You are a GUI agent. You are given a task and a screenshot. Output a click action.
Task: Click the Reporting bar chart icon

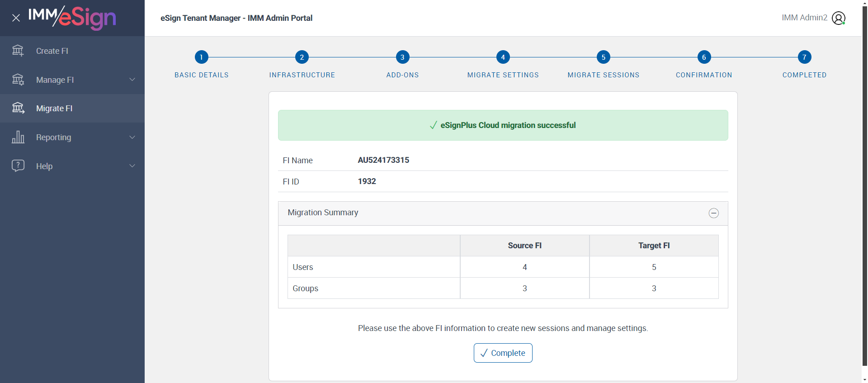18,137
